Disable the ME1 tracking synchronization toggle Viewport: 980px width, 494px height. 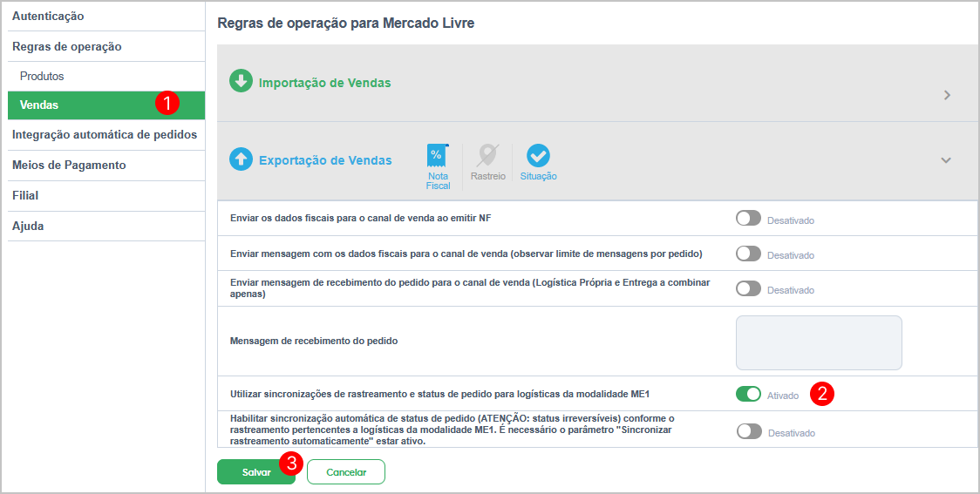(x=748, y=394)
